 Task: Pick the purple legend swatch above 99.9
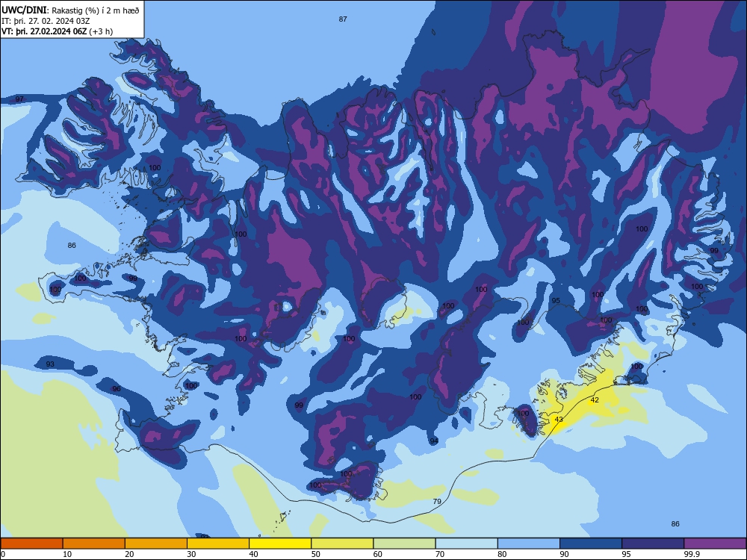(x=715, y=544)
